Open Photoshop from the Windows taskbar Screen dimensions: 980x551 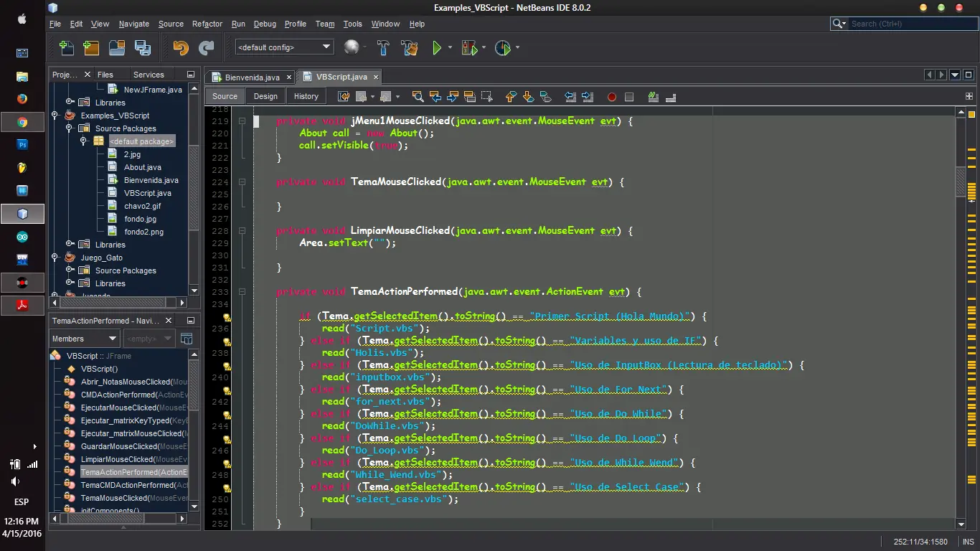coord(22,145)
